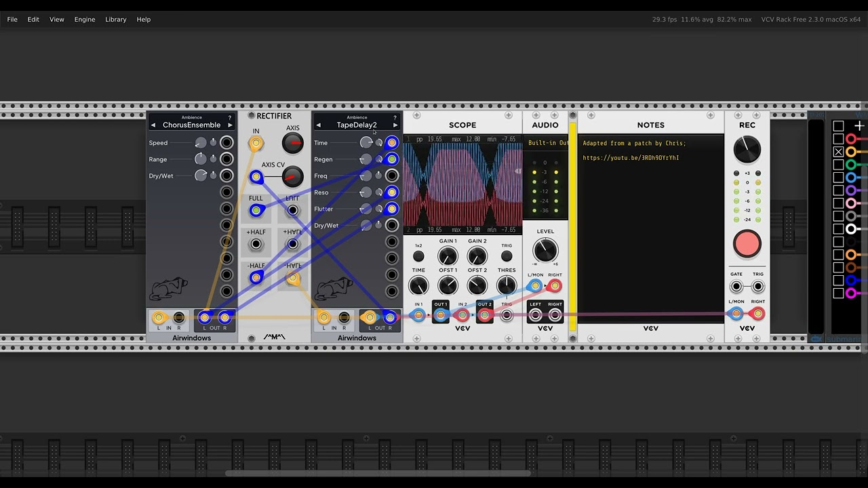
Task: Open the Engine menu
Action: [x=85, y=20]
